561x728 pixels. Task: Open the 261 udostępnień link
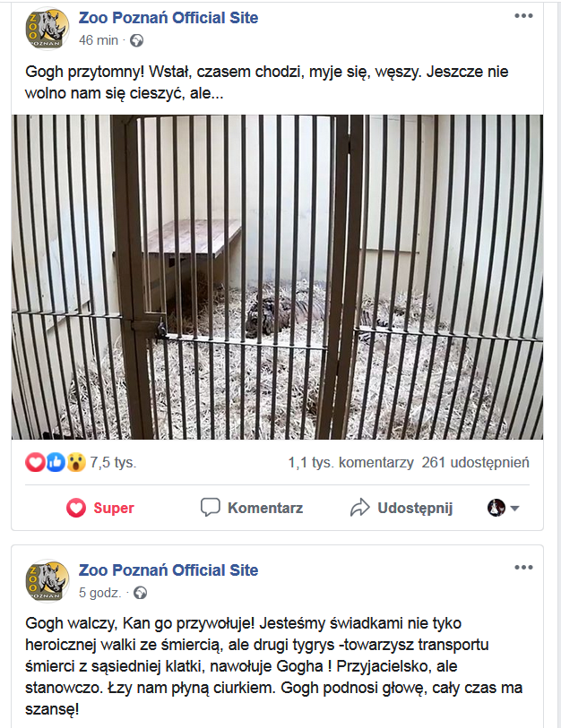[x=476, y=462]
